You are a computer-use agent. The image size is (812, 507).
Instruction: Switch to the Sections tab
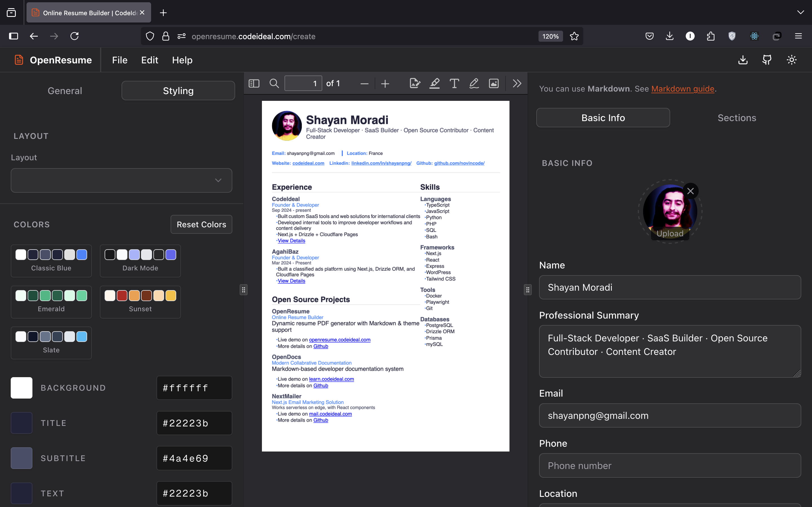coord(736,118)
